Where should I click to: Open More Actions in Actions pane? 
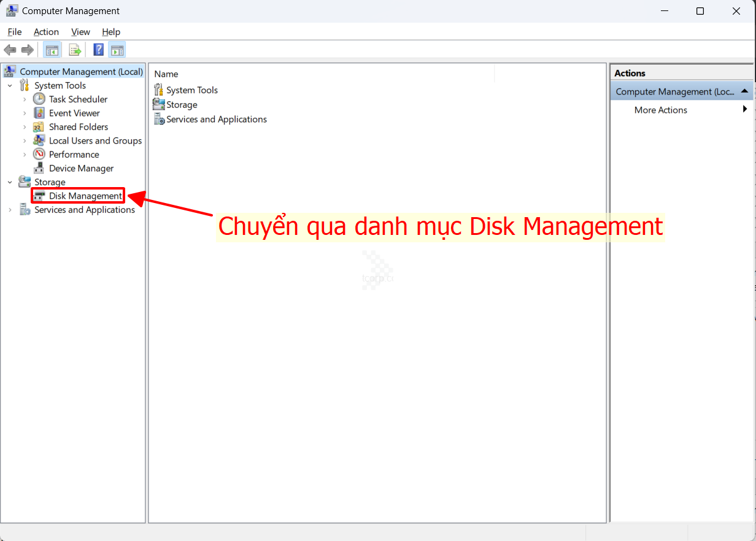[x=660, y=110]
